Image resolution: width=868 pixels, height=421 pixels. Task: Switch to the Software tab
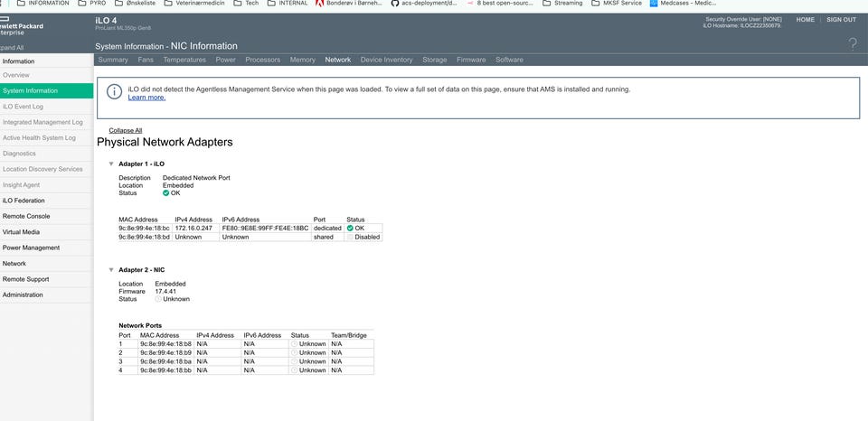509,60
